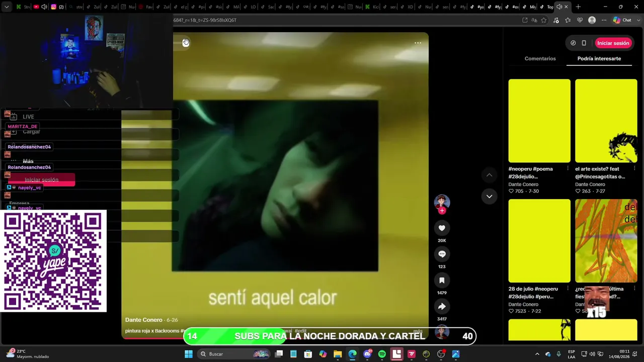Open Discord from the taskbar
This screenshot has width=644, height=362.
[x=367, y=354]
